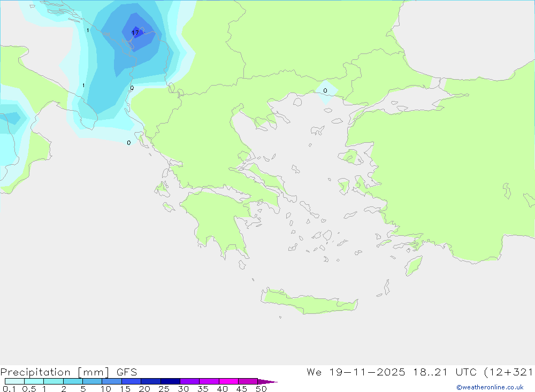Click the legend label '30'
535x392 pixels.
pos(183,389)
